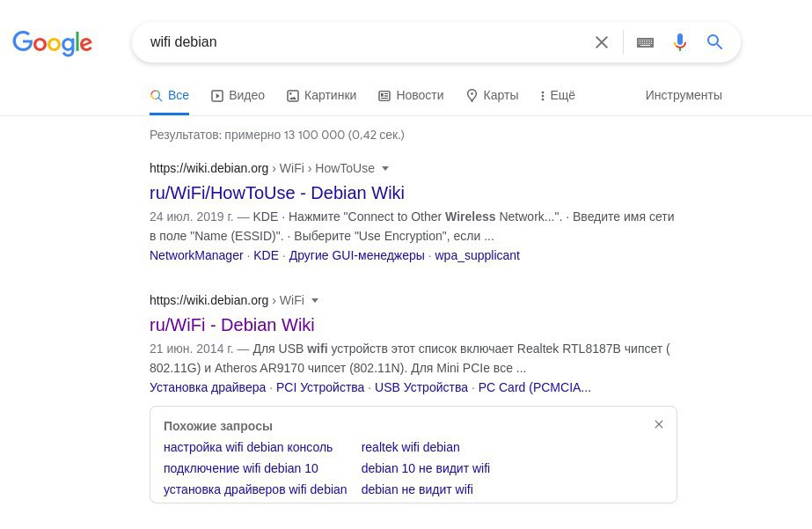Follow the NetworkManager sitelink
This screenshot has width=812, height=529.
click(196, 255)
